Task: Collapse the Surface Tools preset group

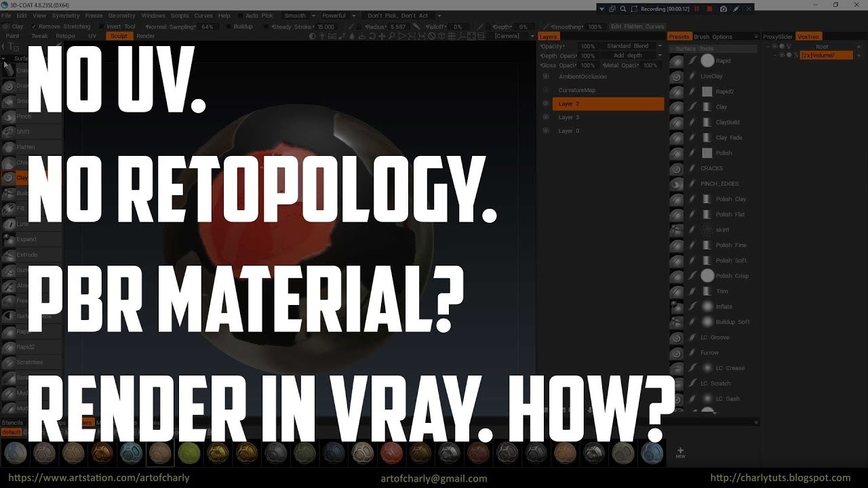Action: click(x=673, y=49)
